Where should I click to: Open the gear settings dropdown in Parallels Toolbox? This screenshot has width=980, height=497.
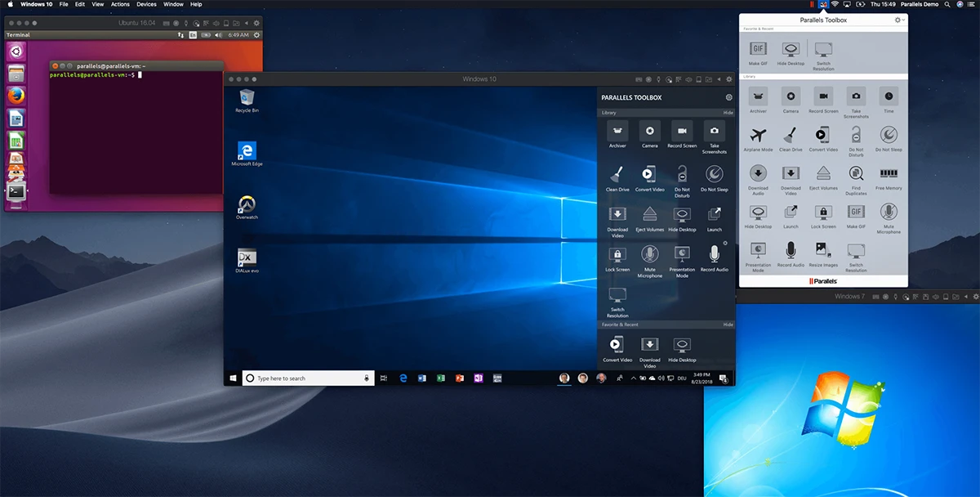898,20
